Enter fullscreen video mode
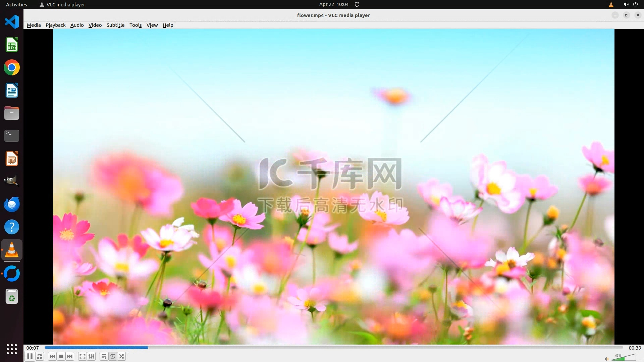The height and width of the screenshot is (362, 644). click(82, 356)
